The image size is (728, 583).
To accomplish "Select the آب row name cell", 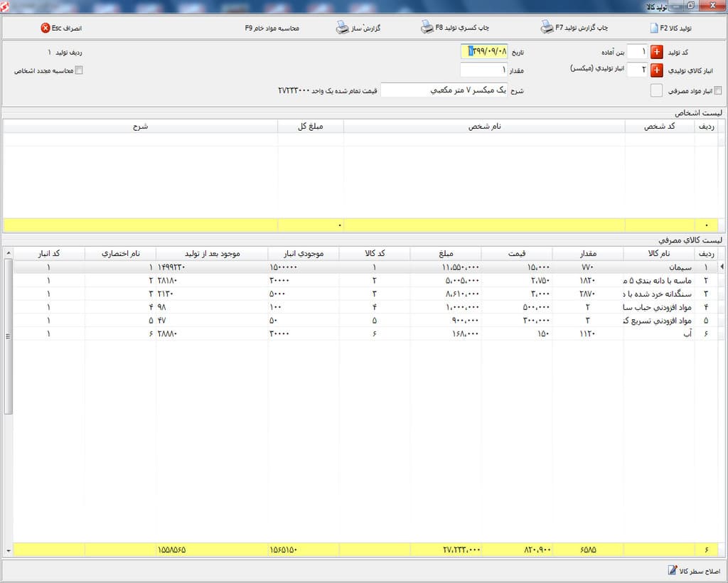I will tap(658, 333).
